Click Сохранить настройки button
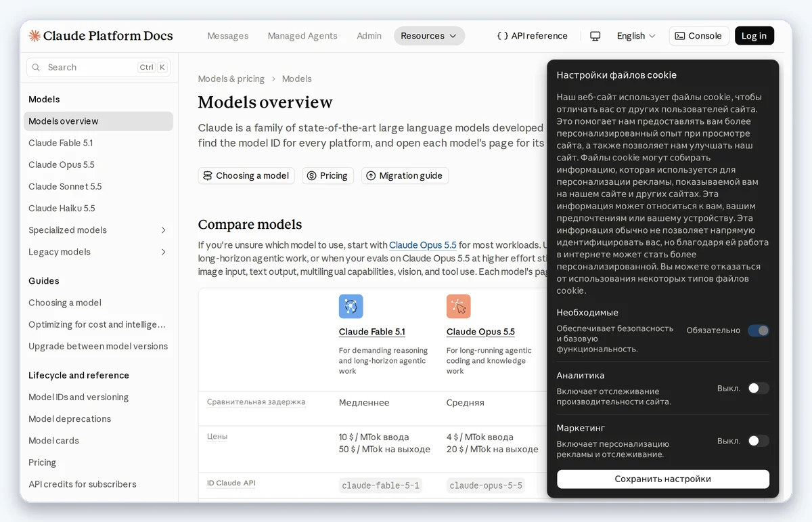Image resolution: width=812 pixels, height=522 pixels. [x=663, y=479]
